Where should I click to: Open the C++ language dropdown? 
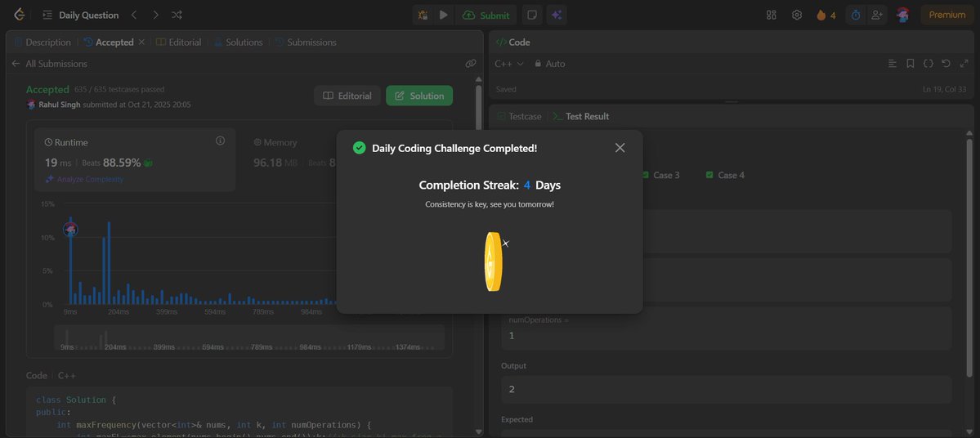point(508,64)
